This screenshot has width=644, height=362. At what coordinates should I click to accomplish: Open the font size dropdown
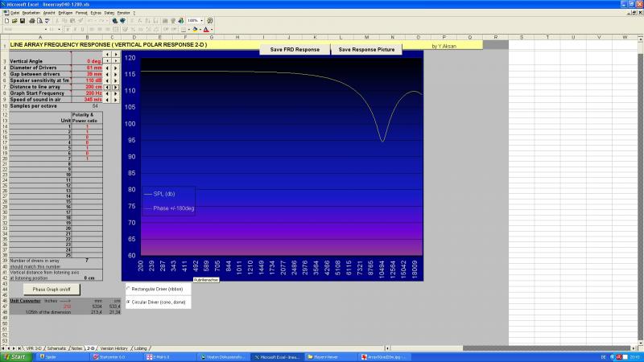tap(60, 29)
